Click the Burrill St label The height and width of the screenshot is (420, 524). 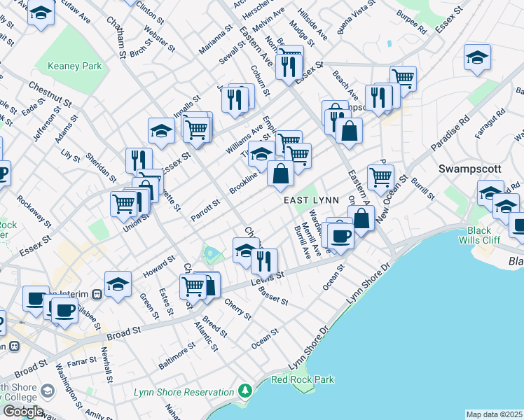tap(422, 189)
